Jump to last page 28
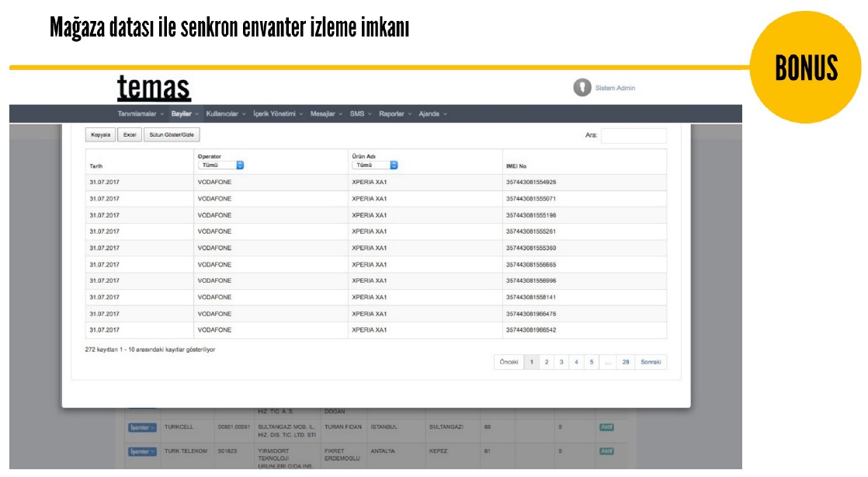 coord(626,362)
